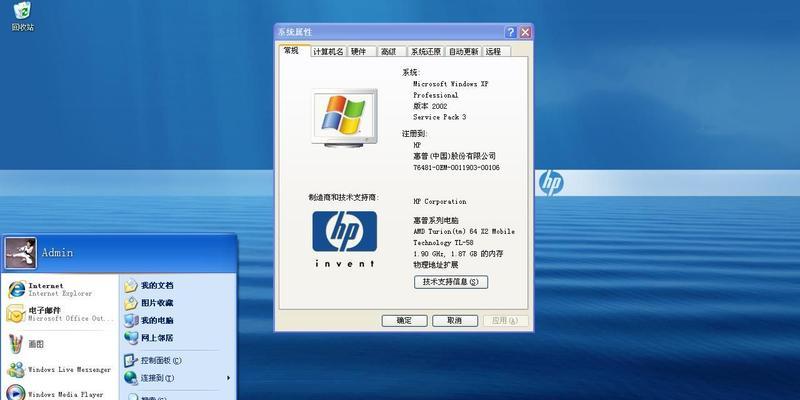This screenshot has height=400, width=800.
Task: Click the "版本 2002" version line
Action: [430, 106]
